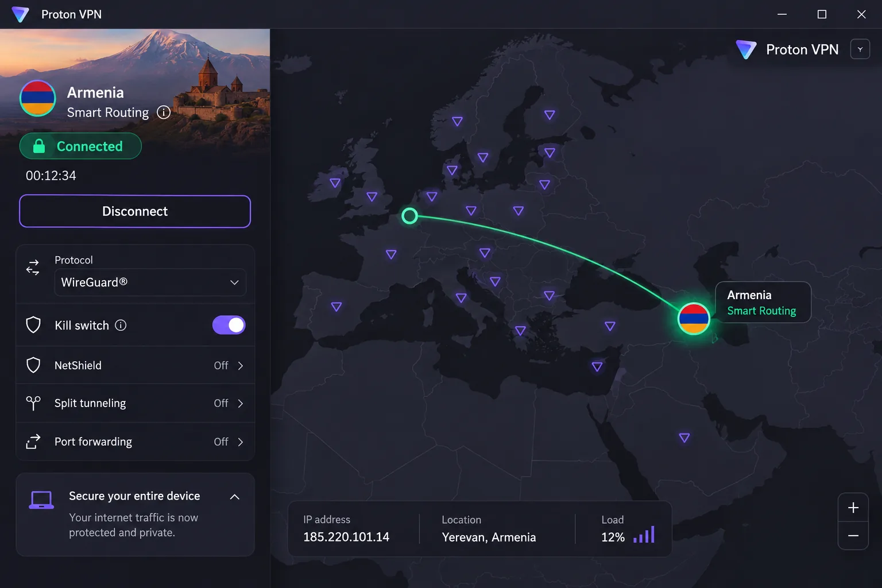Click the NetShield label
The height and width of the screenshot is (588, 882).
(78, 365)
